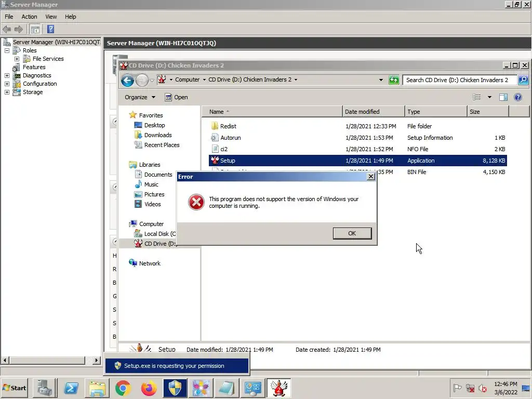Open Desktop in navigation pane

pos(154,125)
